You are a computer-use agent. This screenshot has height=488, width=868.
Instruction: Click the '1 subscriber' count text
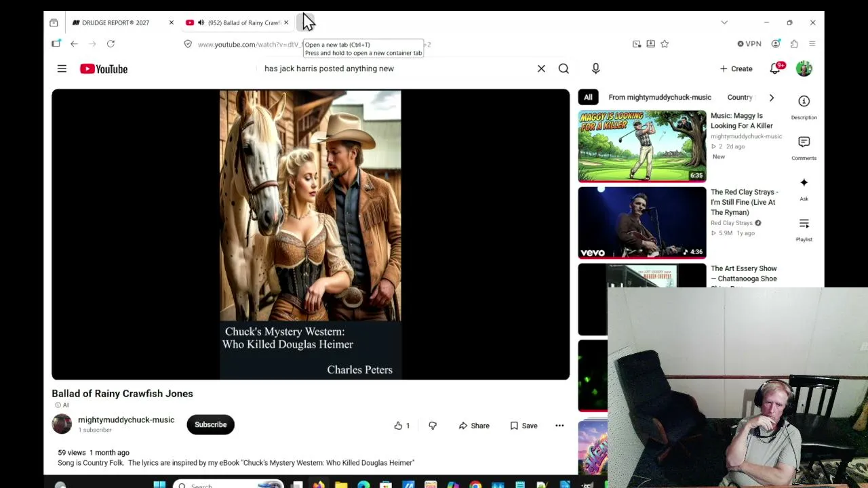[x=95, y=430]
